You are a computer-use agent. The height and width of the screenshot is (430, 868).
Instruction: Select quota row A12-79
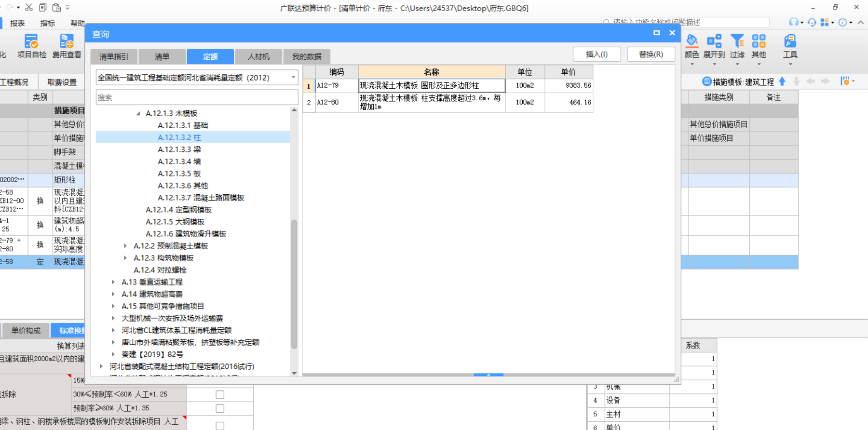(448, 85)
